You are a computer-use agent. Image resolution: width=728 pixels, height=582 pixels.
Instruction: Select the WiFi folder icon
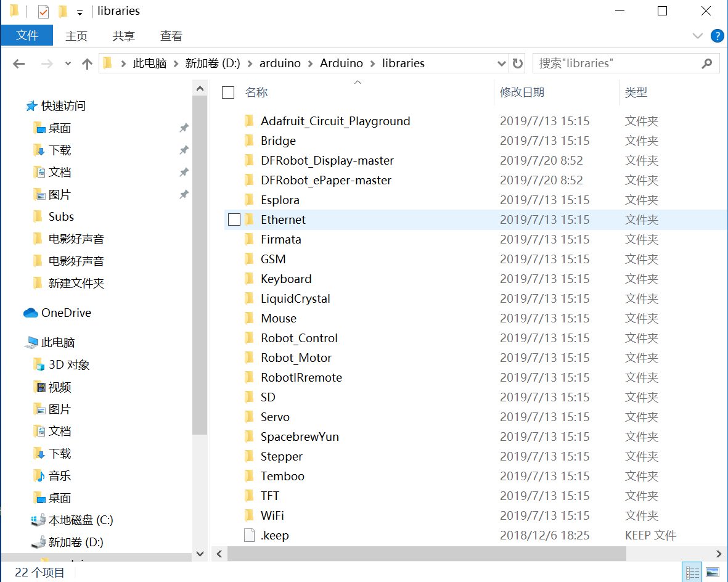pos(249,516)
